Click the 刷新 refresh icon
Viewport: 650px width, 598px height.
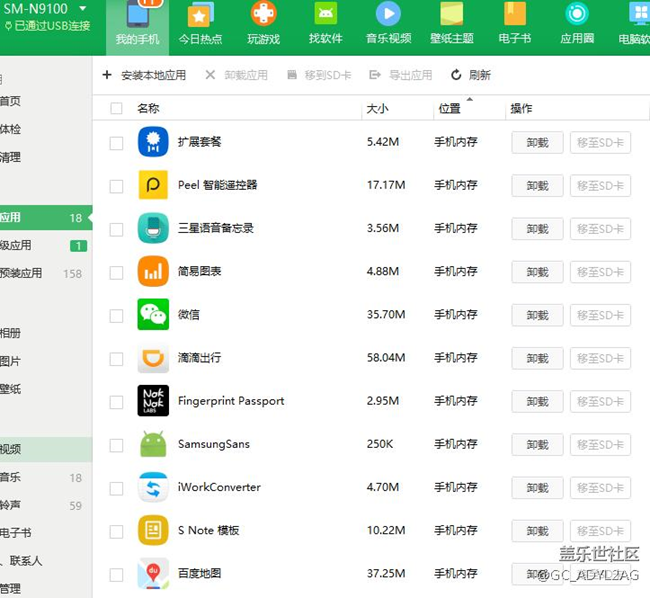457,75
